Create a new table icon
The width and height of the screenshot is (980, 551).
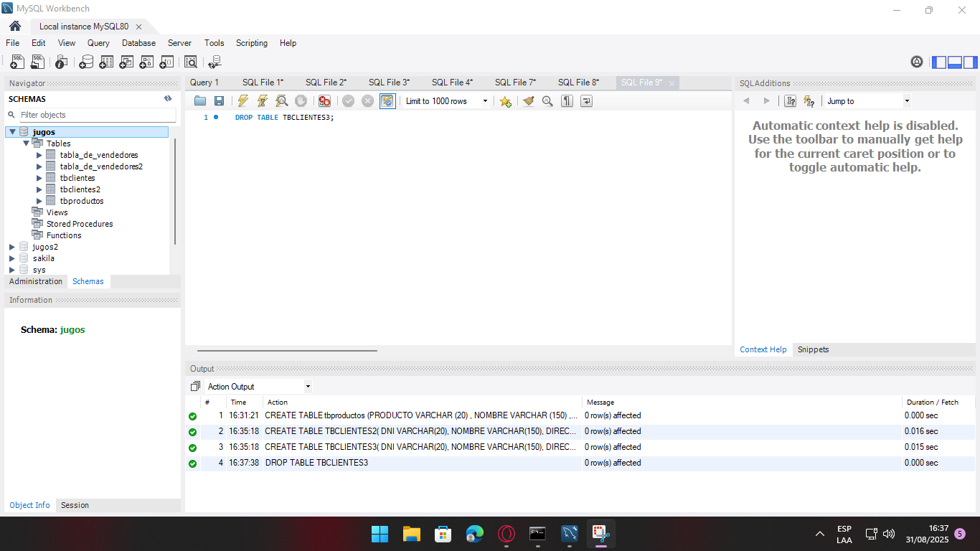tap(106, 62)
